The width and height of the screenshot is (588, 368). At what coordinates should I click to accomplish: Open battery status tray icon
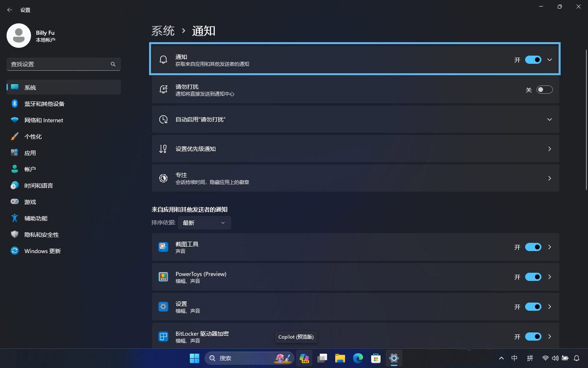point(565,358)
